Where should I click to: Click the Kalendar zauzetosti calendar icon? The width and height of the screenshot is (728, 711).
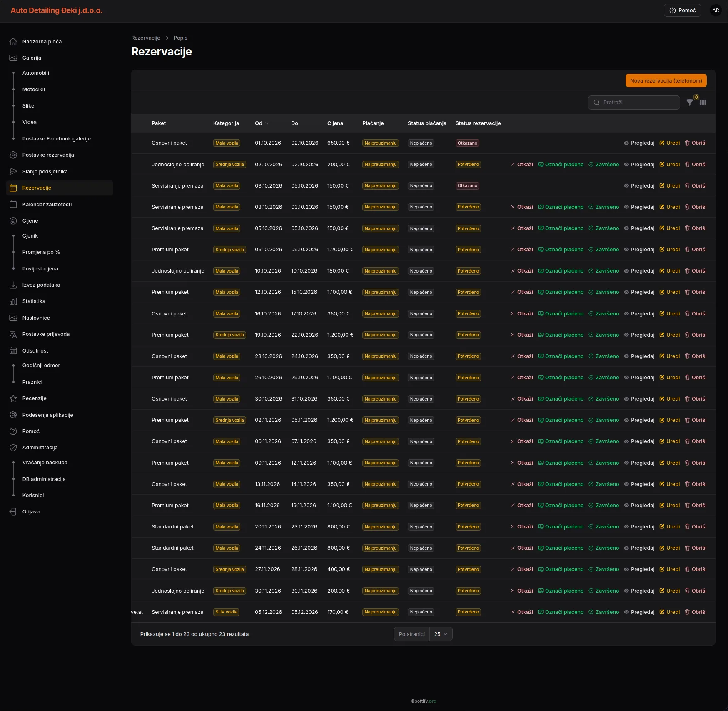tap(13, 204)
